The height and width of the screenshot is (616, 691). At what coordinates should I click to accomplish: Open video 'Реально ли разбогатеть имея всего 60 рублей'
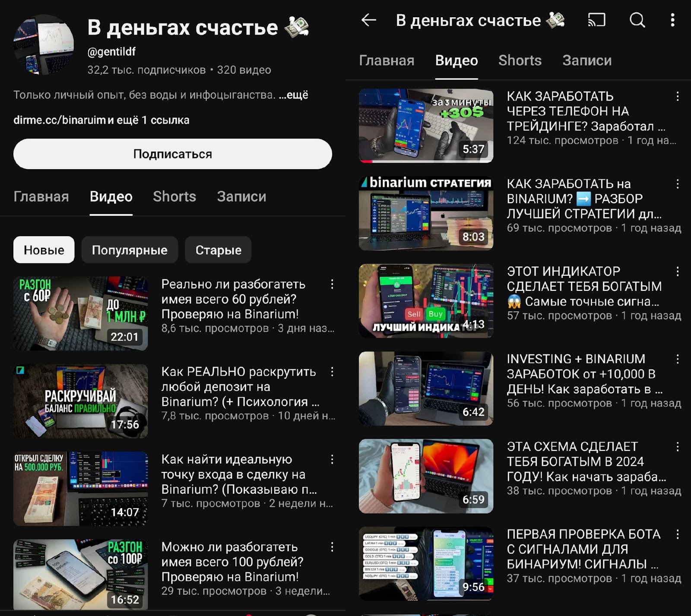click(x=233, y=299)
